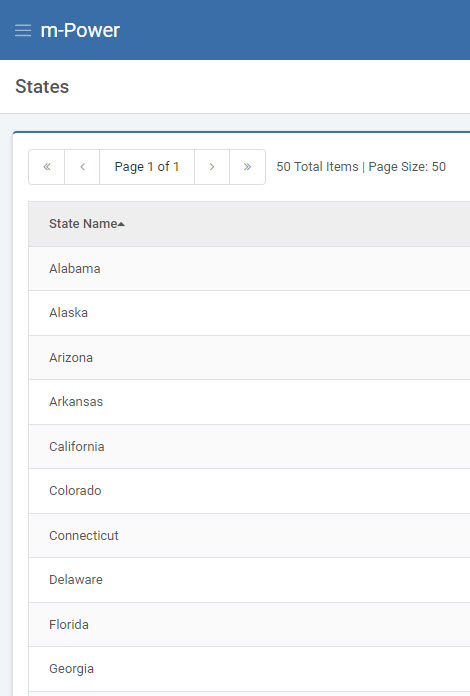Select the Connecticut row

249,536
